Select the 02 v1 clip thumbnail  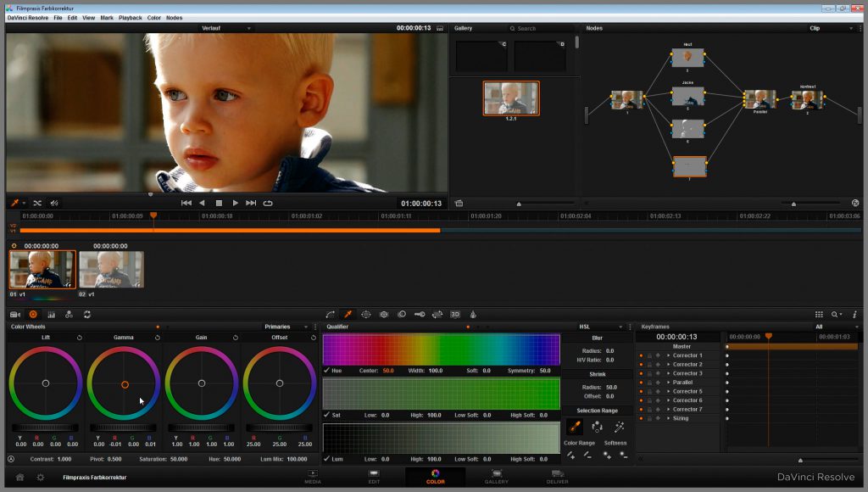[111, 268]
